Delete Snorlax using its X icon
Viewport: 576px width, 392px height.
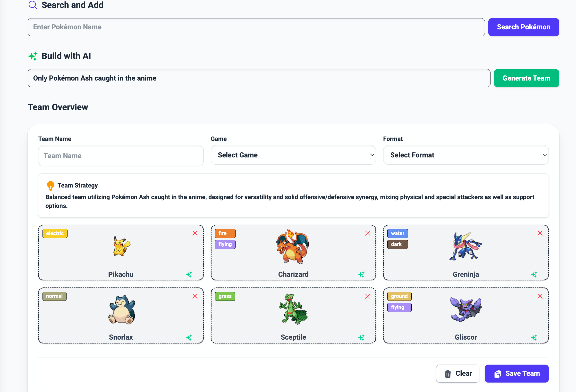click(195, 296)
